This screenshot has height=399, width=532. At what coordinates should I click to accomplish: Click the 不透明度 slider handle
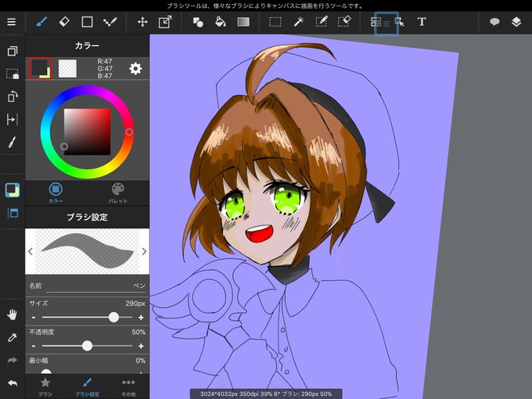(x=87, y=346)
